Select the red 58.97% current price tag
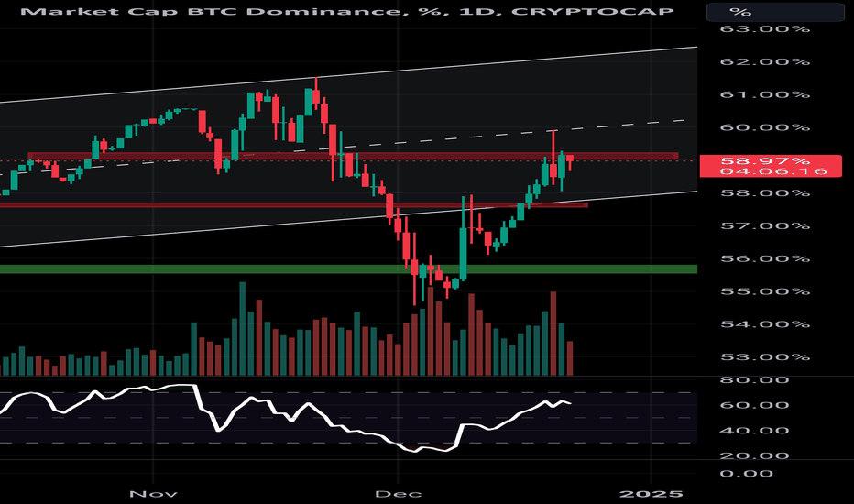Screen dimensions: 854x504 (770, 166)
